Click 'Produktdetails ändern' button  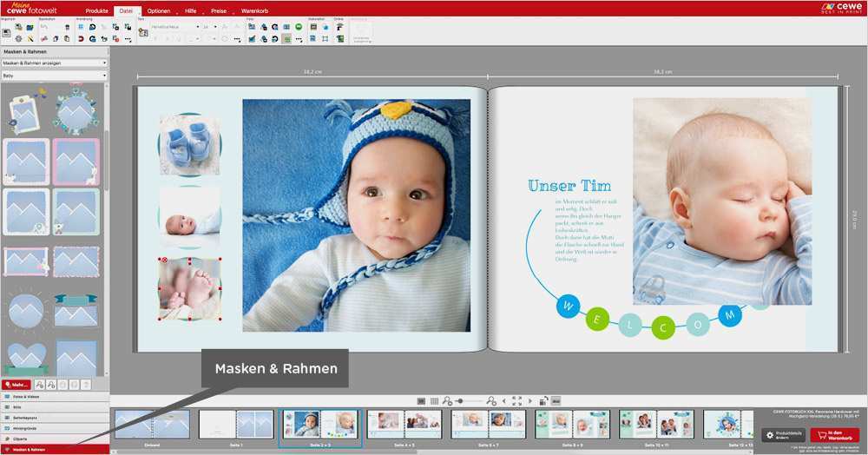783,435
